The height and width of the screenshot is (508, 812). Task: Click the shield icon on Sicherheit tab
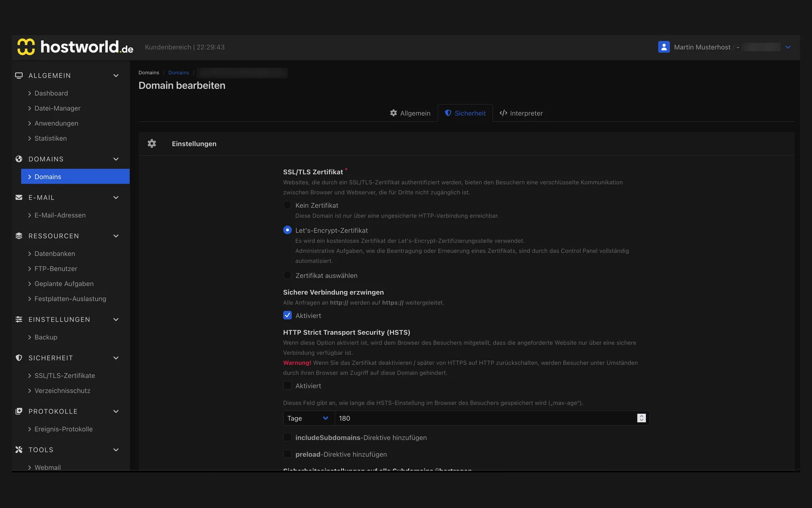point(448,113)
